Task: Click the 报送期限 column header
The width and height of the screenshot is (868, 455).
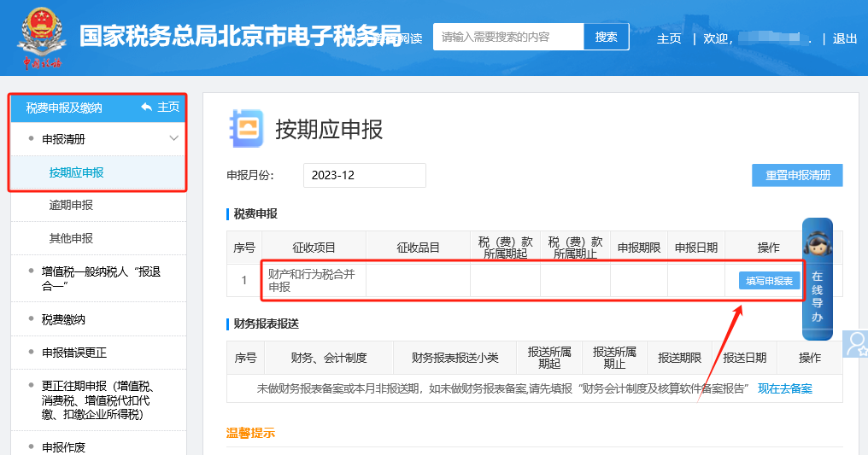Action: point(679,358)
